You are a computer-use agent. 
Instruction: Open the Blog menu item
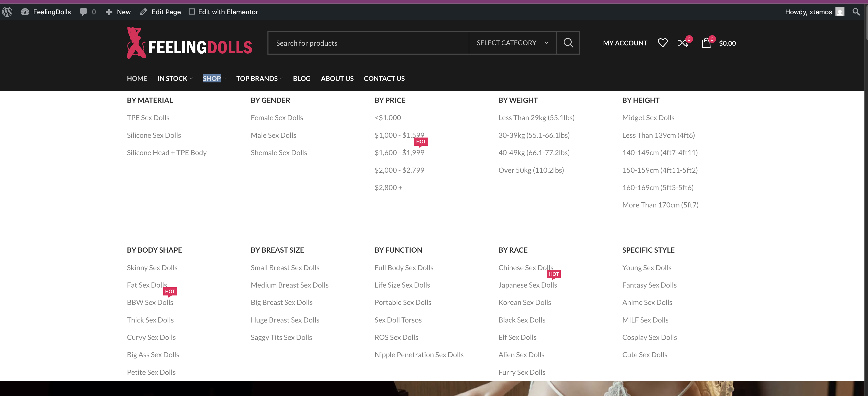click(302, 78)
